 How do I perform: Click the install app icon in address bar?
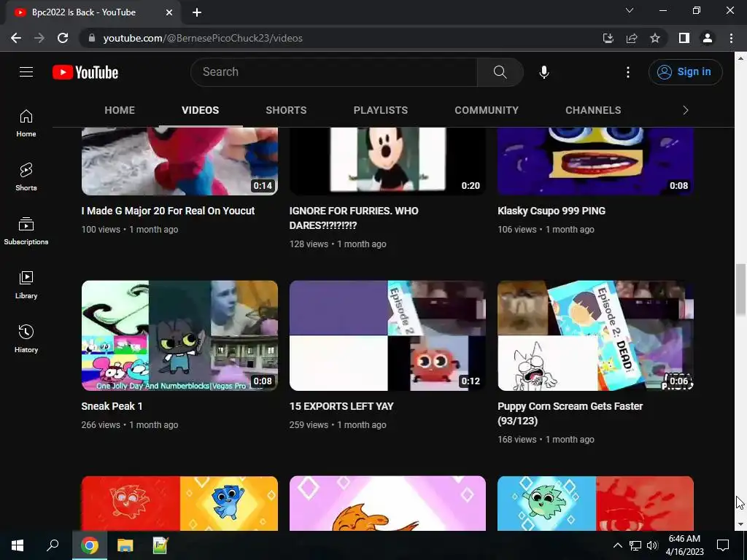608,38
